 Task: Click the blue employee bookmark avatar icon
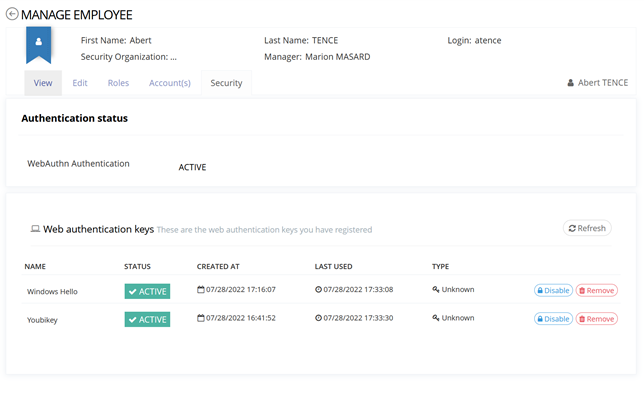(x=39, y=45)
